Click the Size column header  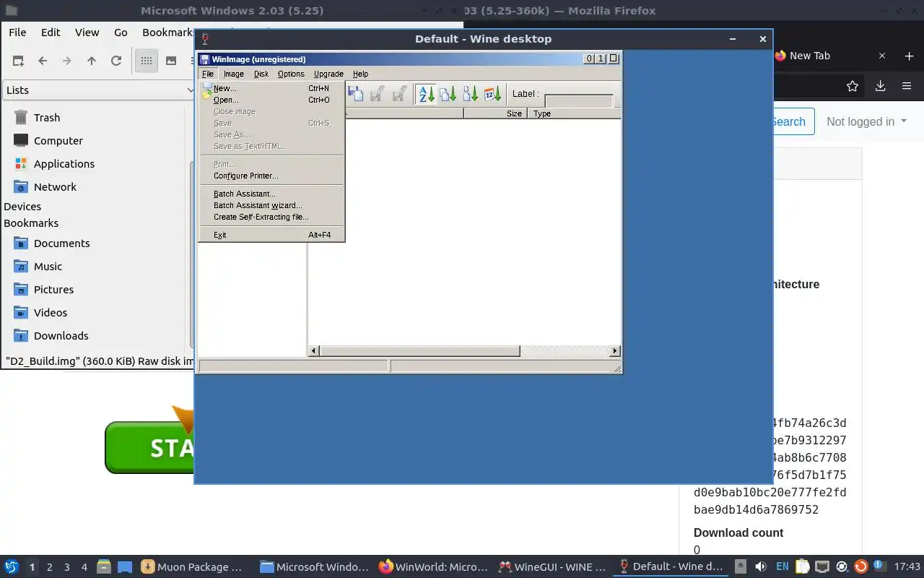pos(495,113)
